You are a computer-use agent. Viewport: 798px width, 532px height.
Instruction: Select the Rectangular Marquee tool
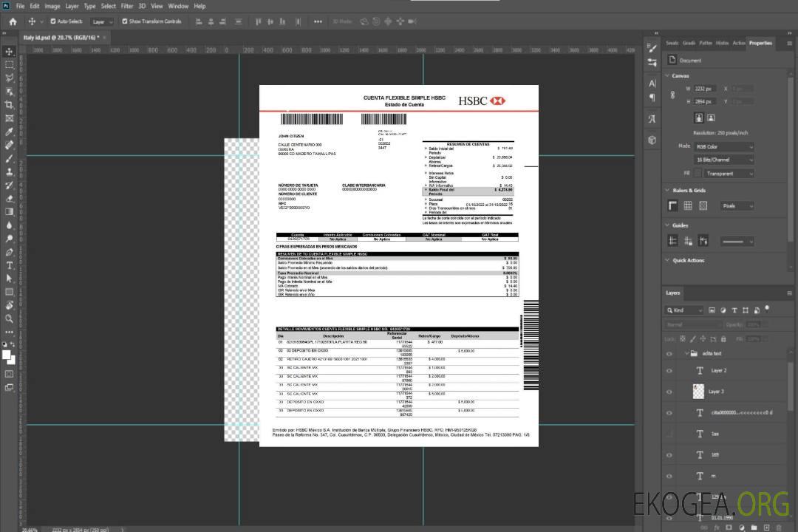point(9,65)
